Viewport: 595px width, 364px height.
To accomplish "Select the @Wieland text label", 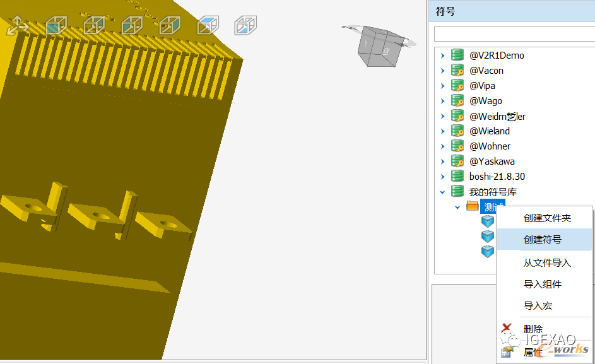I will pos(490,131).
